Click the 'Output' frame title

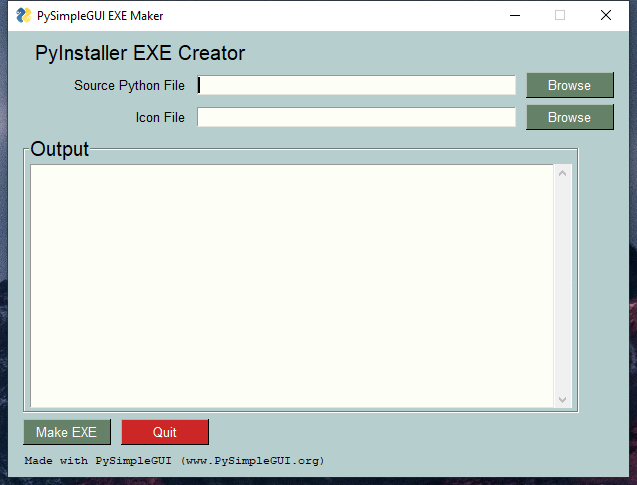[x=60, y=150]
